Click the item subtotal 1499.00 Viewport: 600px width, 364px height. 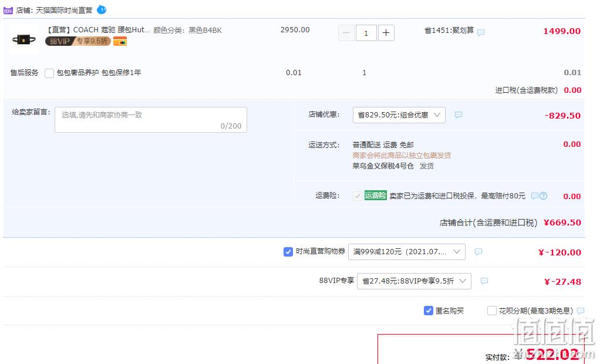click(562, 31)
